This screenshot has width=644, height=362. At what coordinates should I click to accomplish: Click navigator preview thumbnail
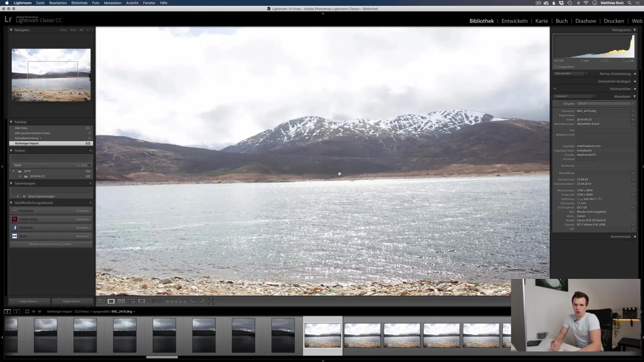point(51,75)
